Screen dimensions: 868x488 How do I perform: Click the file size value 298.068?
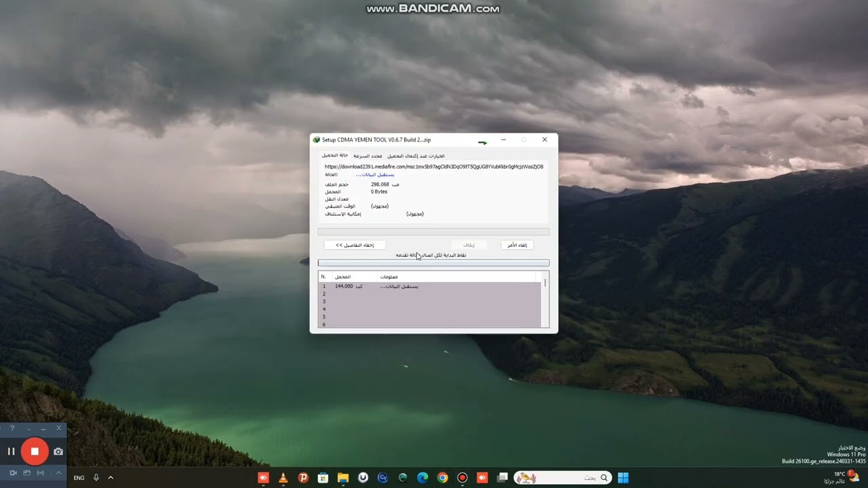point(380,184)
